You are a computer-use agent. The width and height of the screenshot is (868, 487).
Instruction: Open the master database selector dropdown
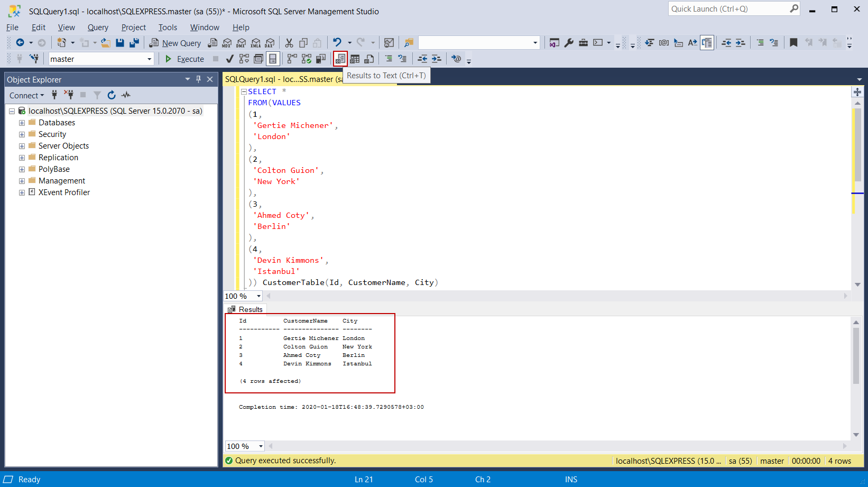150,59
